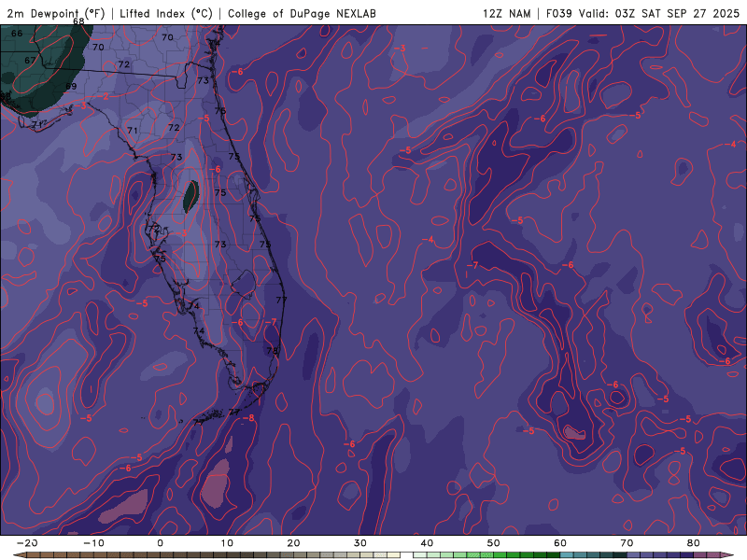747x560 pixels.
Task: Click the '12Z NAM' model run label
Action: click(506, 13)
